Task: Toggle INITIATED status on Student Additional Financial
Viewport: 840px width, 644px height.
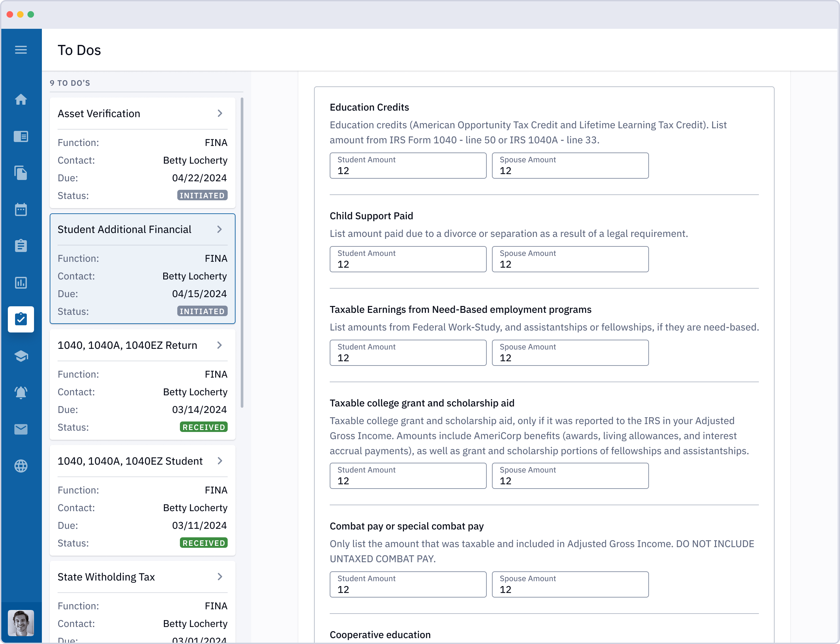Action: 201,311
